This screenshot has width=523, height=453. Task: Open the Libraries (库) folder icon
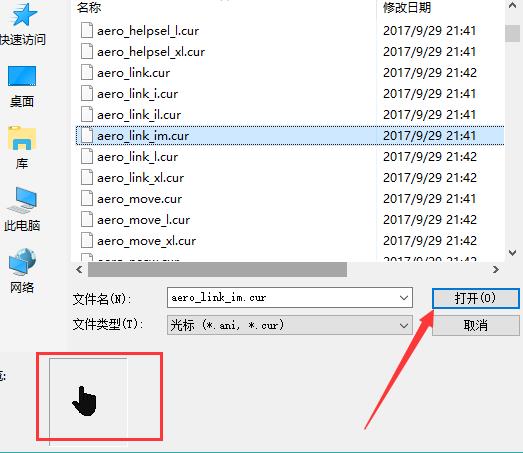pyautogui.click(x=22, y=138)
